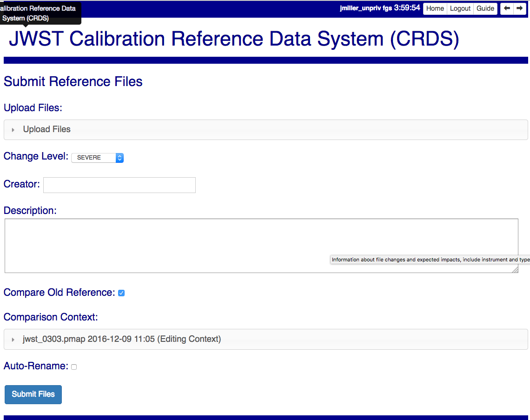Screen dimensions: 530x420
Task: Click the Submit Files button
Action: (x=33, y=394)
